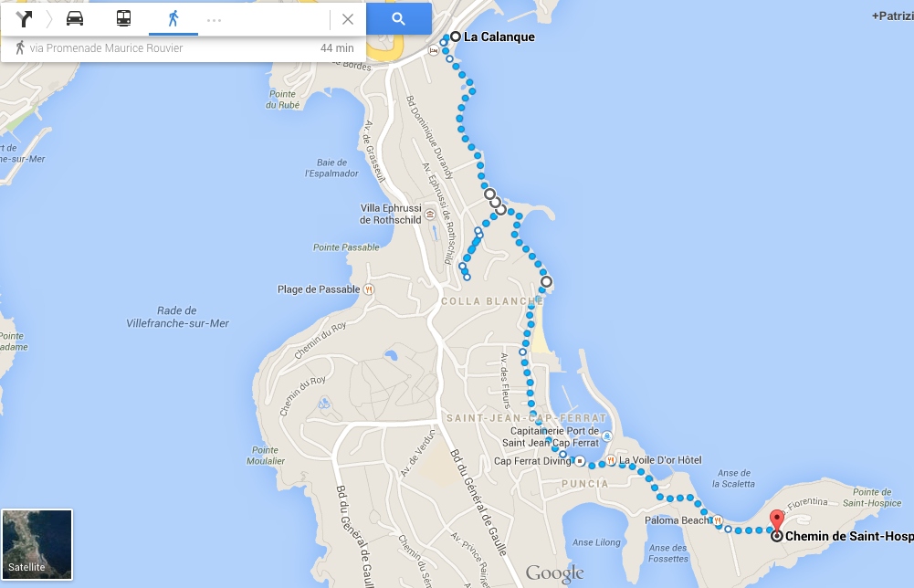Close the directions with X button
Screen dimensions: 914x588
point(348,19)
